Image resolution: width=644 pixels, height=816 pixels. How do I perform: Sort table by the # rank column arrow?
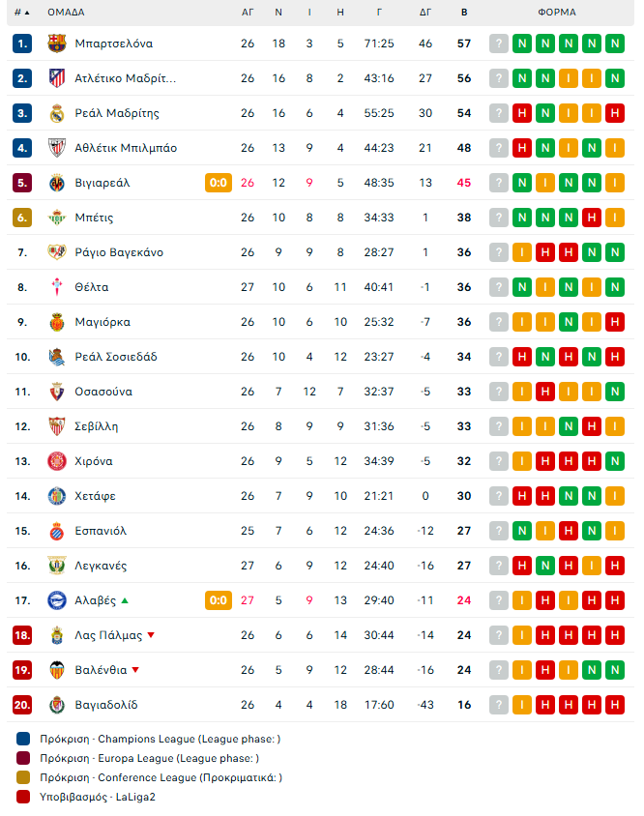pyautogui.click(x=22, y=13)
